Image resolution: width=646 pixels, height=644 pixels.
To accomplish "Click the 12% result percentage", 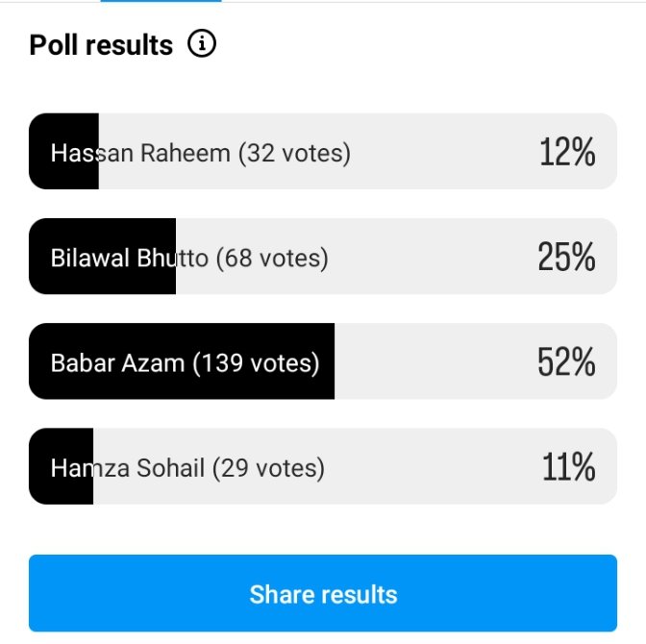I will pos(567,152).
